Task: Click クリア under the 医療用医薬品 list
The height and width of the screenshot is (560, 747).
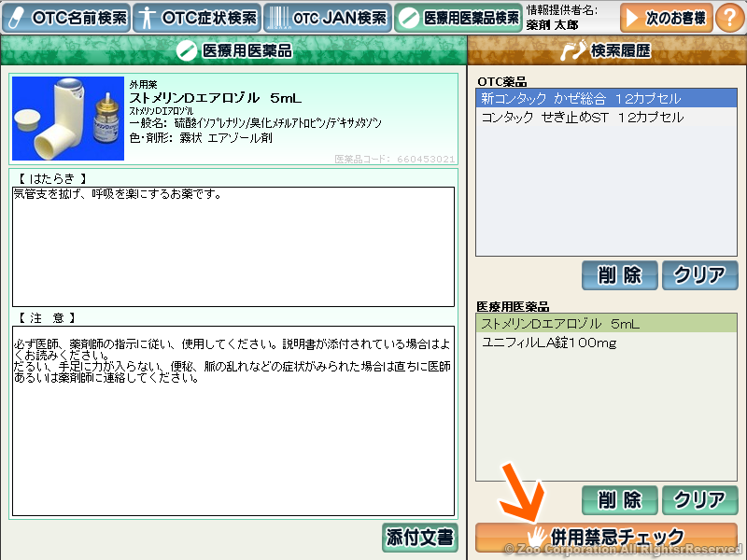Action: pyautogui.click(x=699, y=500)
